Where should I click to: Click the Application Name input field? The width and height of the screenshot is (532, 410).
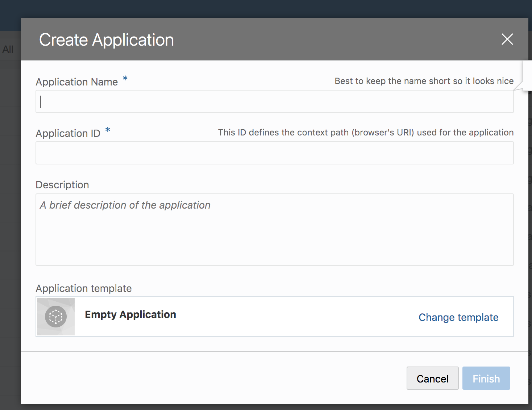pyautogui.click(x=274, y=101)
